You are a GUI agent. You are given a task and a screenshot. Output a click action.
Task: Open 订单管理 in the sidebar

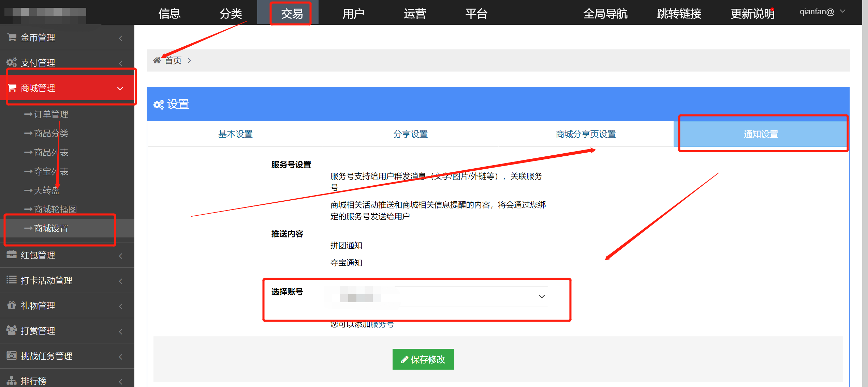pos(51,114)
